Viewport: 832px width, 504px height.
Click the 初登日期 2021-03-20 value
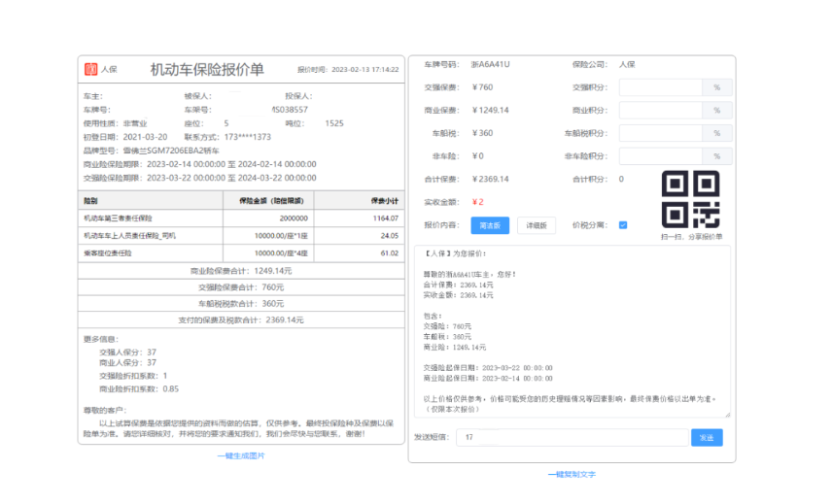[145, 137]
